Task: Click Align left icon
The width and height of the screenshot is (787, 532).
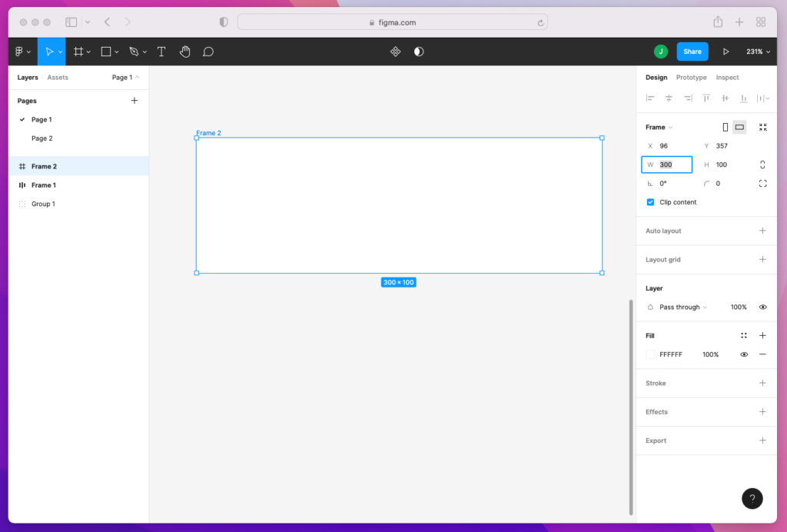Action: pyautogui.click(x=650, y=98)
